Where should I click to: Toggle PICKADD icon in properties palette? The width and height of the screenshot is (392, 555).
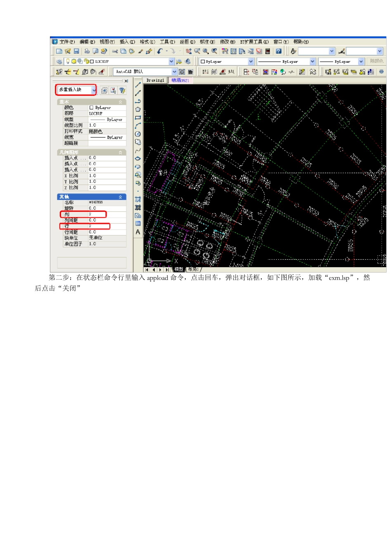(x=104, y=90)
